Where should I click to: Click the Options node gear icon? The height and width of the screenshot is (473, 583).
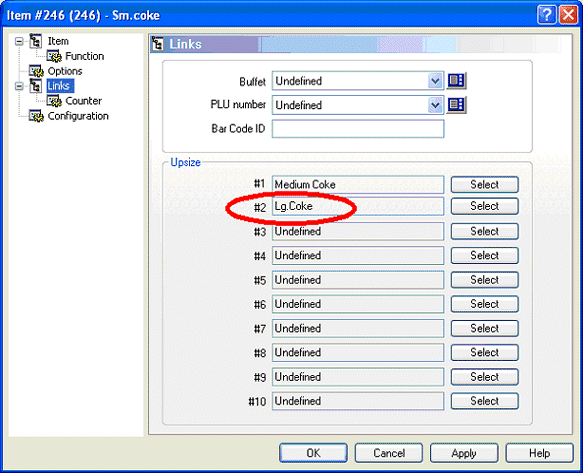tap(36, 71)
